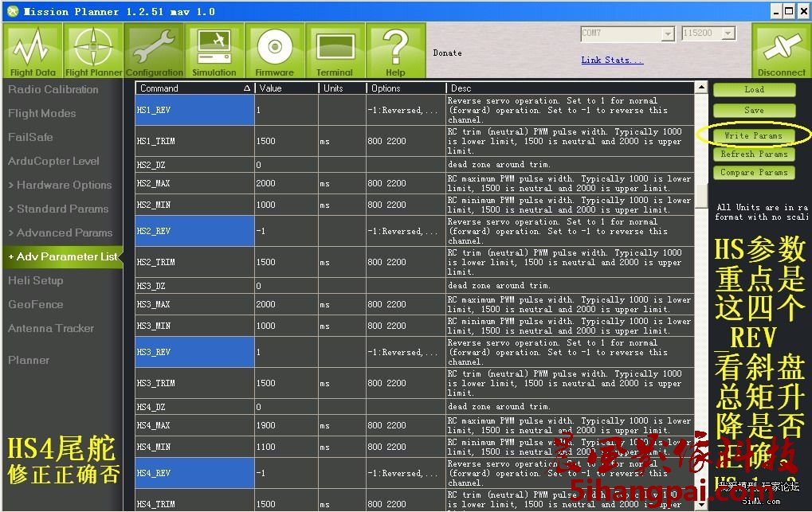The height and width of the screenshot is (512, 812).
Task: Edit the HS4_REV value cell
Action: (x=286, y=474)
